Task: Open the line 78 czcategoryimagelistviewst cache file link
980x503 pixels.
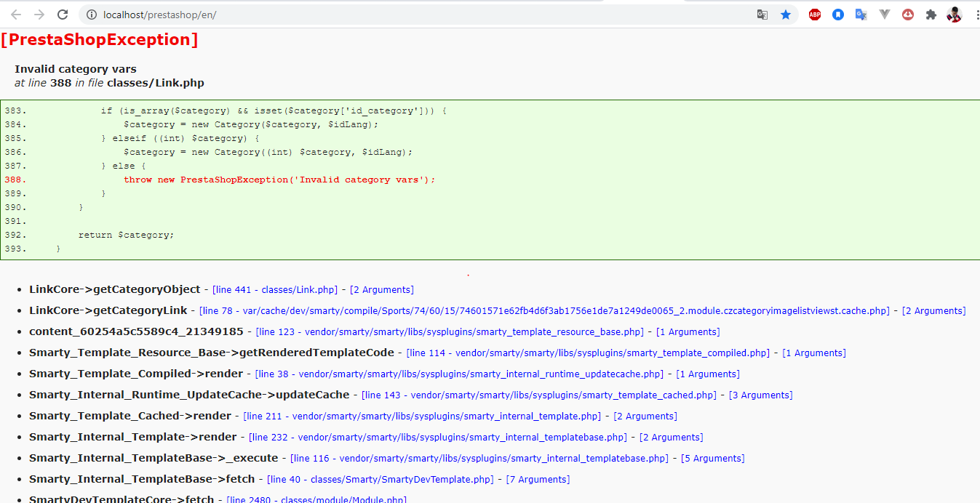Action: point(544,311)
